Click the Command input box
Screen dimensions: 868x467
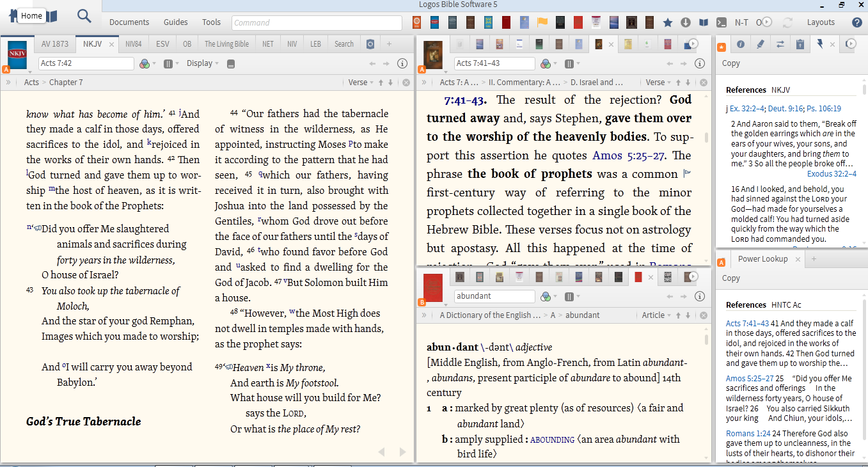[x=318, y=22]
